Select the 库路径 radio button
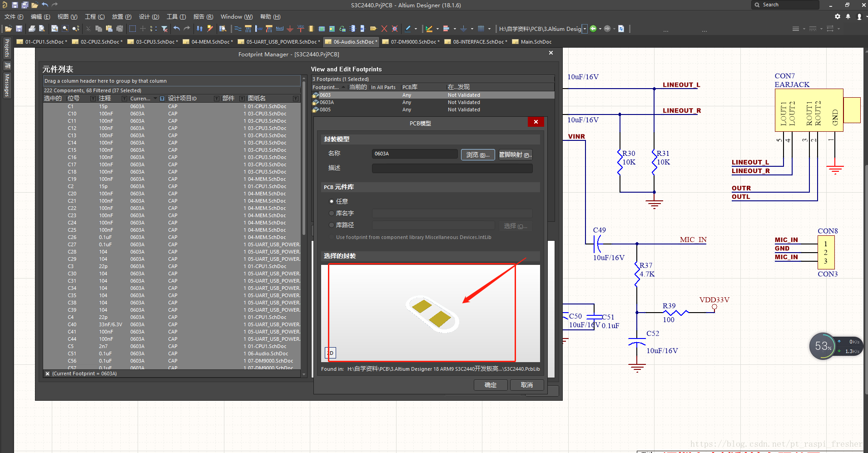The width and height of the screenshot is (868, 453). [x=332, y=225]
